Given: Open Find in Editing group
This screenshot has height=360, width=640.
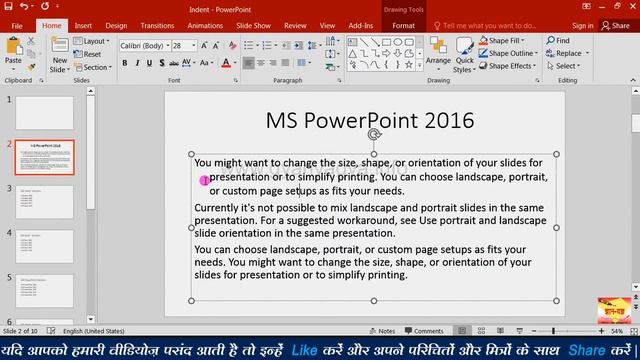Looking at the screenshot, I should tap(558, 40).
